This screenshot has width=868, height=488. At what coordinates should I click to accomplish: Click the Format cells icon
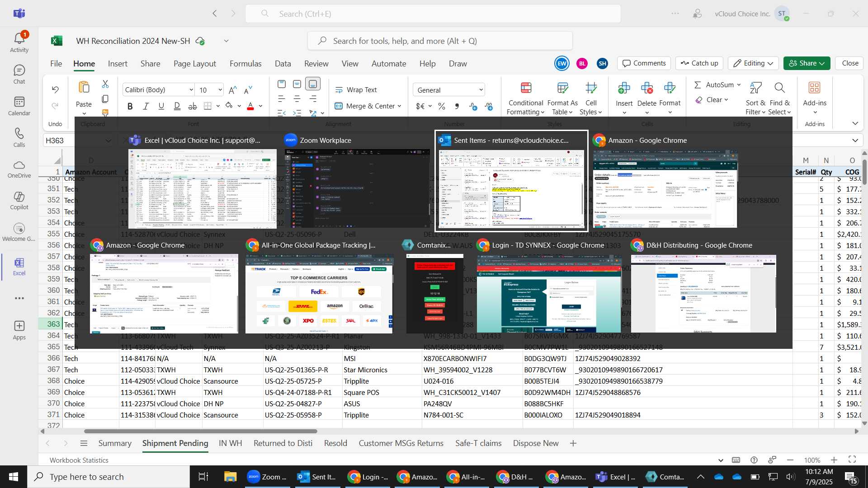click(x=670, y=88)
